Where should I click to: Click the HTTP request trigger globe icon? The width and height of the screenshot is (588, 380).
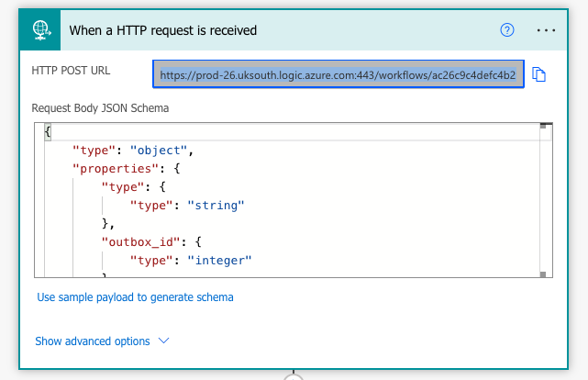(x=41, y=29)
